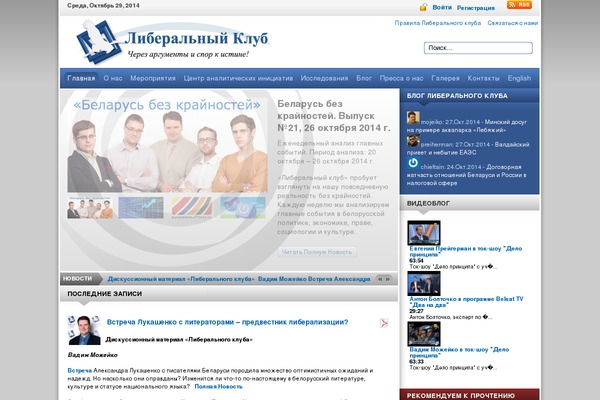Click ticker item Вадим Можейко Встреча Александра
Image resolution: width=600 pixels, height=400 pixels.
[x=314, y=279]
